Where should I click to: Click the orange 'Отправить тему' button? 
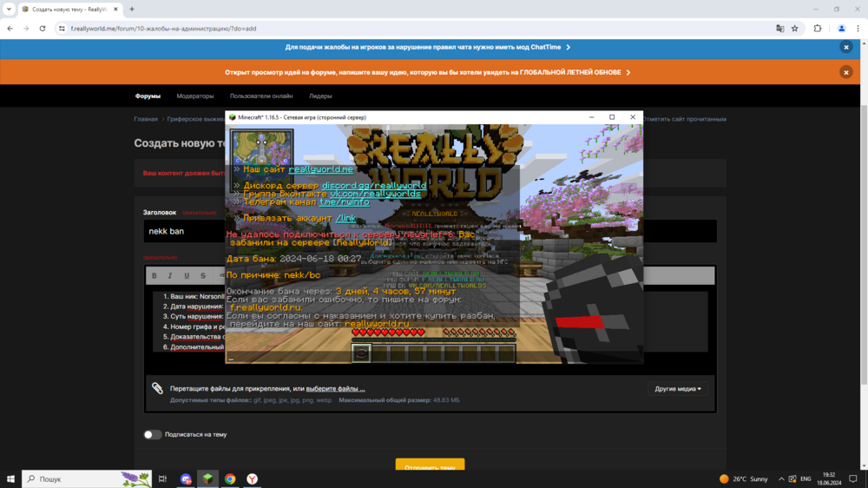click(430, 465)
